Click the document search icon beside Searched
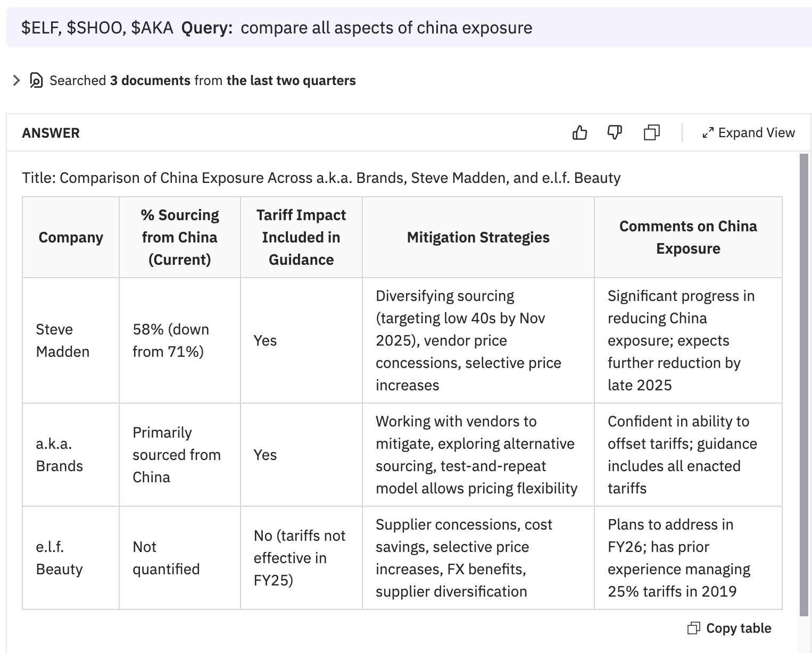The width and height of the screenshot is (812, 653). (x=36, y=80)
